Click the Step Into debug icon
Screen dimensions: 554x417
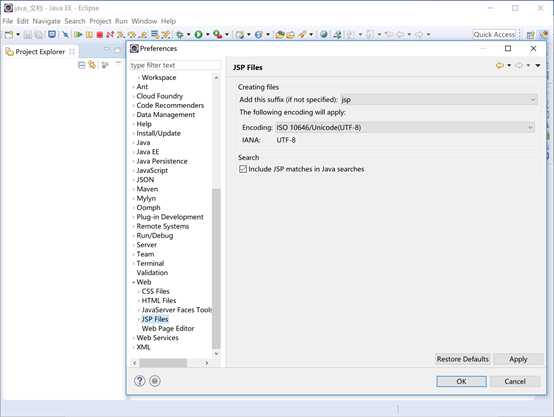[x=121, y=35]
